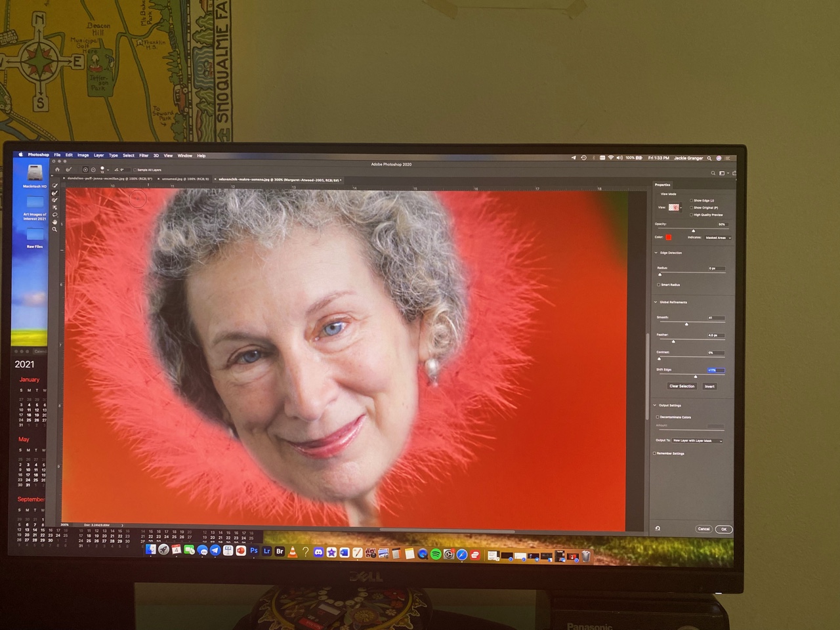Select the Lasso tool
This screenshot has width=840, height=630.
pos(54,215)
